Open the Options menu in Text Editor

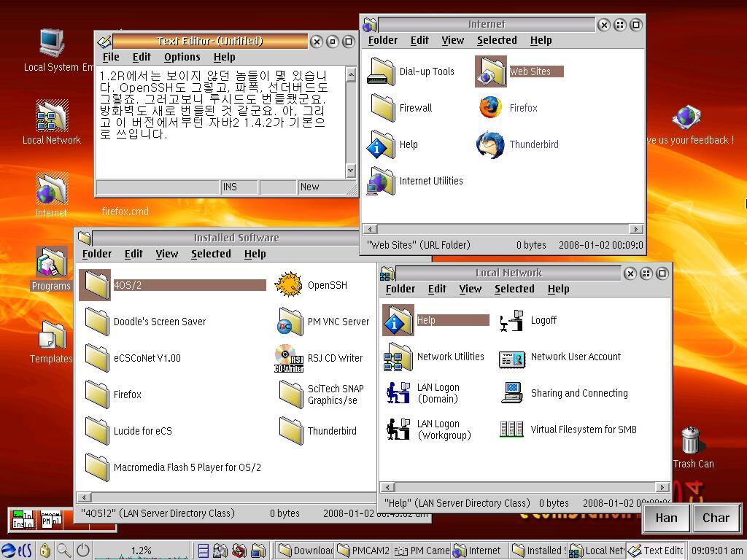pyautogui.click(x=182, y=57)
